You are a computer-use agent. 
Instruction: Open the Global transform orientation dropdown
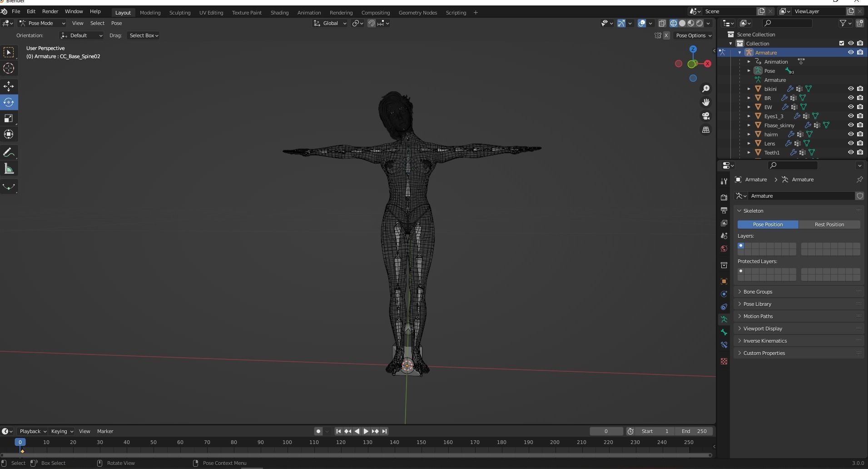pyautogui.click(x=330, y=23)
